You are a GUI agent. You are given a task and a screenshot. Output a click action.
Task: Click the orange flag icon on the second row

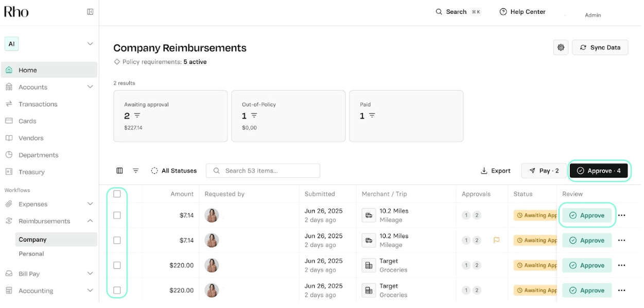click(x=496, y=240)
